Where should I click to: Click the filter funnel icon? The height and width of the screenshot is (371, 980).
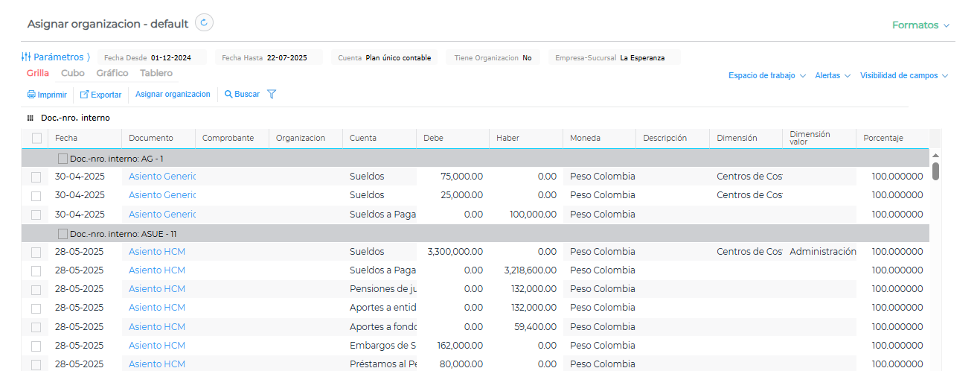(x=272, y=95)
